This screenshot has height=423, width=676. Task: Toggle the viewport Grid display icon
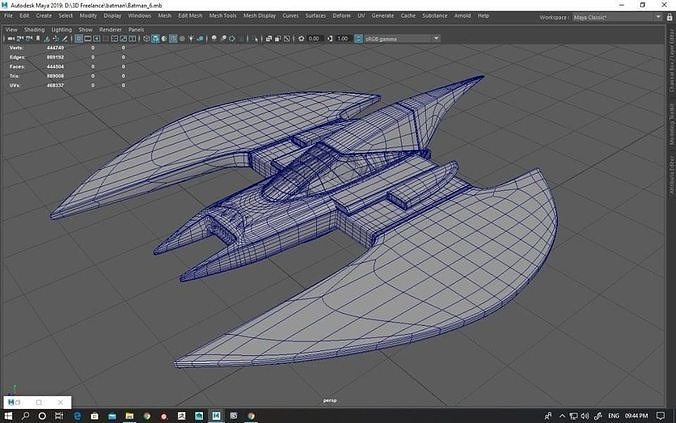[x=78, y=38]
